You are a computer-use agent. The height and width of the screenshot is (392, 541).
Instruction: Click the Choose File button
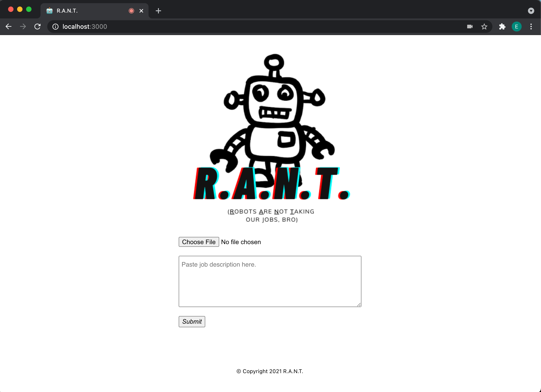(x=199, y=242)
